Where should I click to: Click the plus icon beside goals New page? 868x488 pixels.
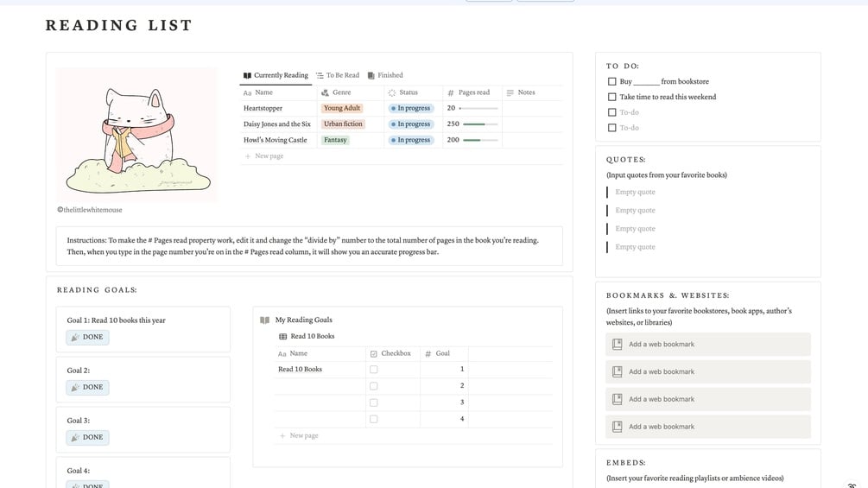pyautogui.click(x=282, y=436)
